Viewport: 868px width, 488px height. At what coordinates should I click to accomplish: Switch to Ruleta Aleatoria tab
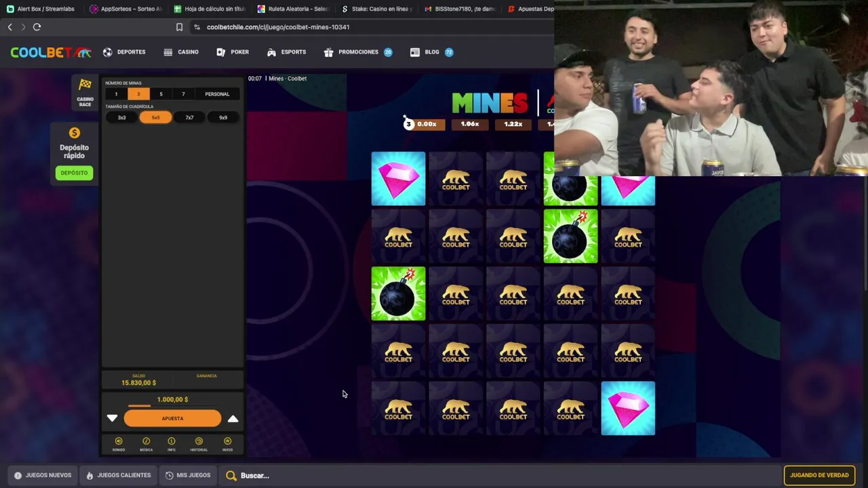[x=293, y=9]
